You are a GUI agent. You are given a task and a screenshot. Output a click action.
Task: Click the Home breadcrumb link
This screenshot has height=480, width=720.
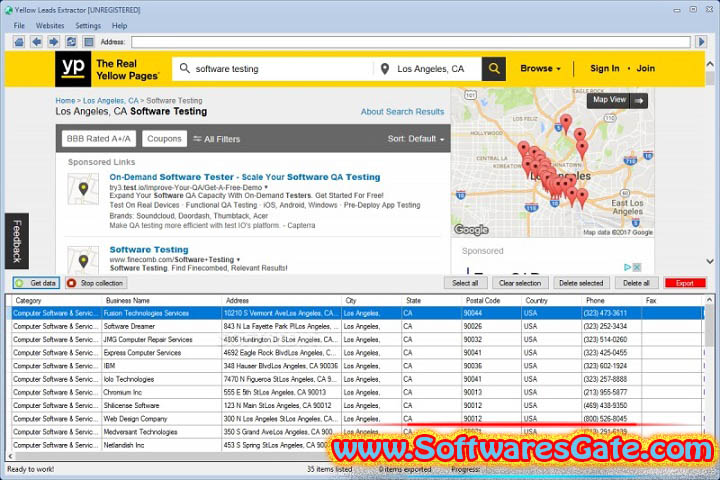coord(65,101)
